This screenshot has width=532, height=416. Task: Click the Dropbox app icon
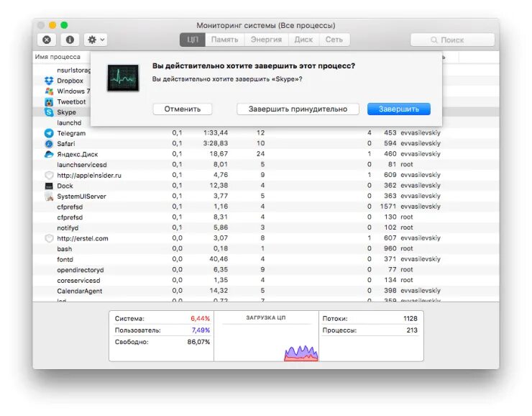[x=49, y=81]
